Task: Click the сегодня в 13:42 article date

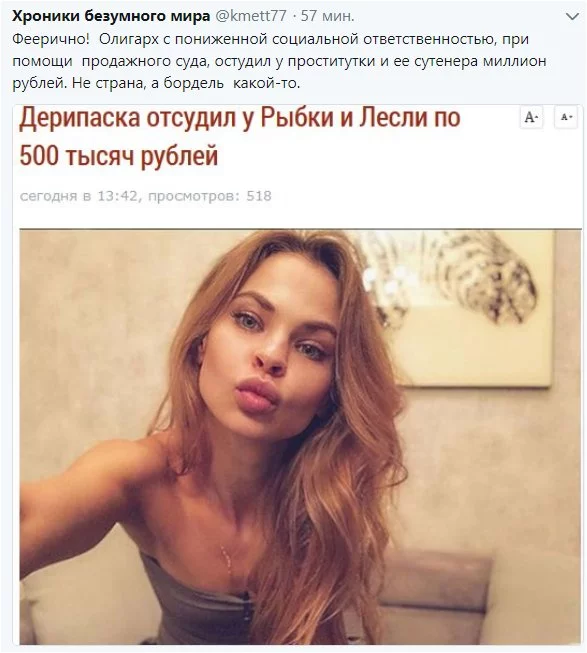Action: (x=78, y=196)
